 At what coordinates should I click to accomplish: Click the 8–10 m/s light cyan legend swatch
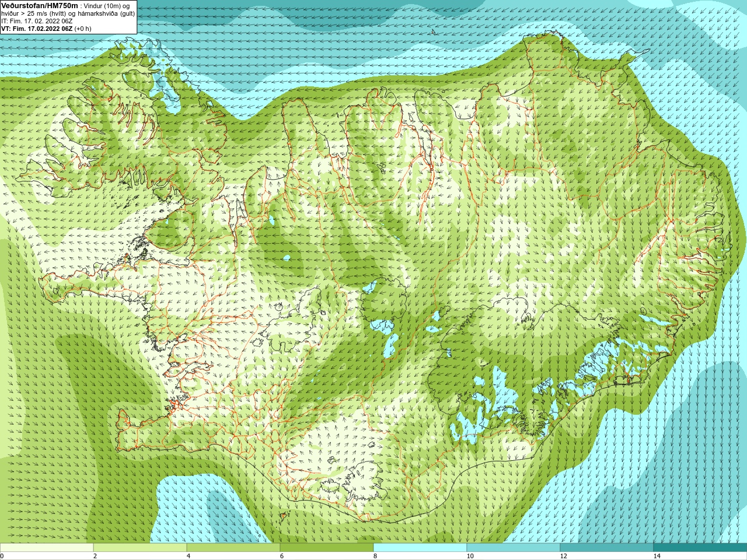[420, 548]
